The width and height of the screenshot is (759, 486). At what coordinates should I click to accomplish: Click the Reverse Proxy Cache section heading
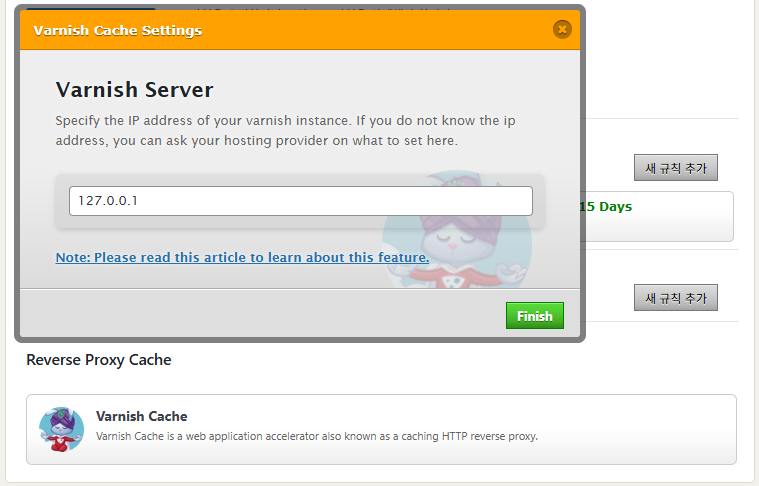99,360
